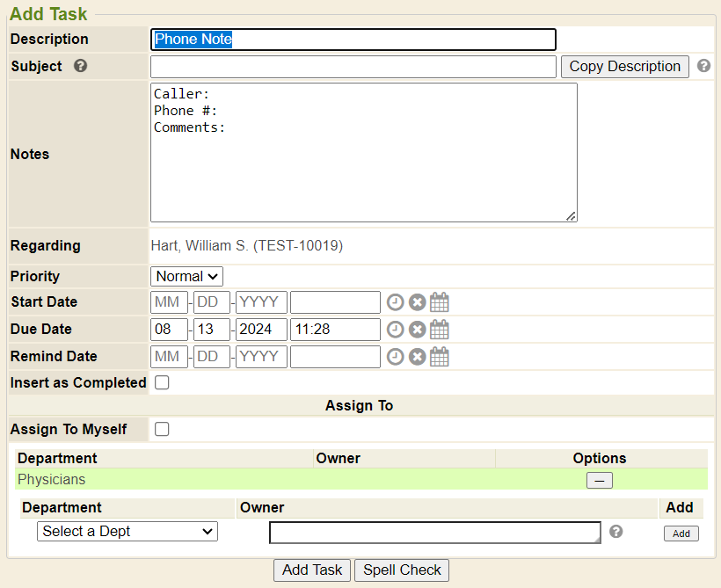Click the Start Date clock icon
Viewport: 721px width, 588px height.
pos(396,303)
